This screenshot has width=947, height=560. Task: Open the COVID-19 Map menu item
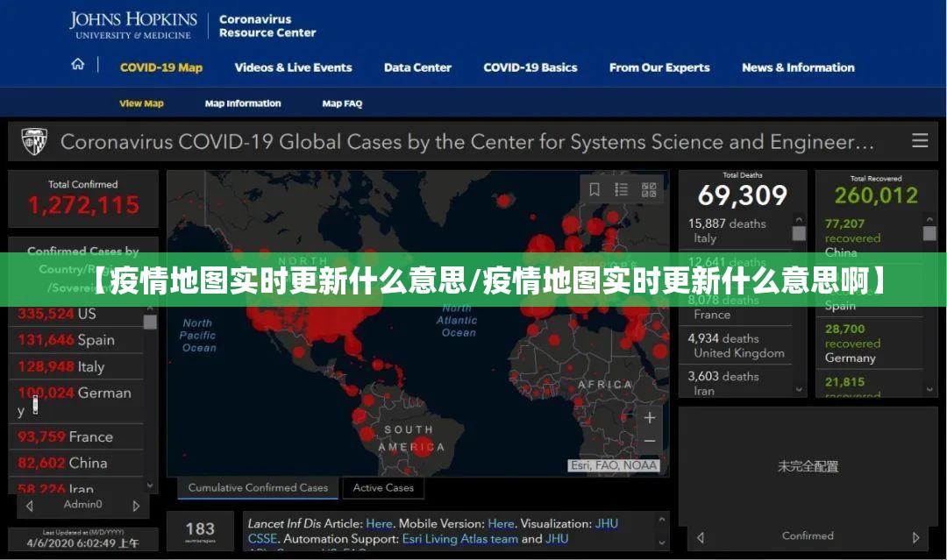tap(160, 67)
